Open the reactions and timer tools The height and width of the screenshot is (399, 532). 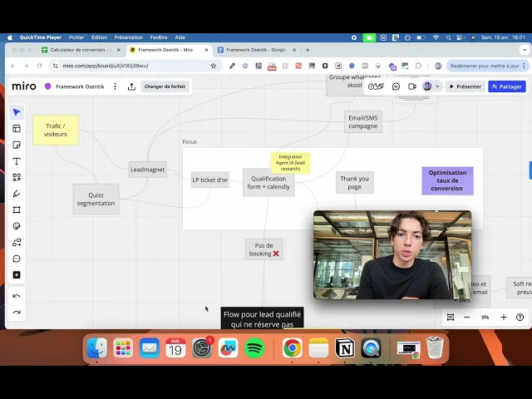pyautogui.click(x=376, y=86)
